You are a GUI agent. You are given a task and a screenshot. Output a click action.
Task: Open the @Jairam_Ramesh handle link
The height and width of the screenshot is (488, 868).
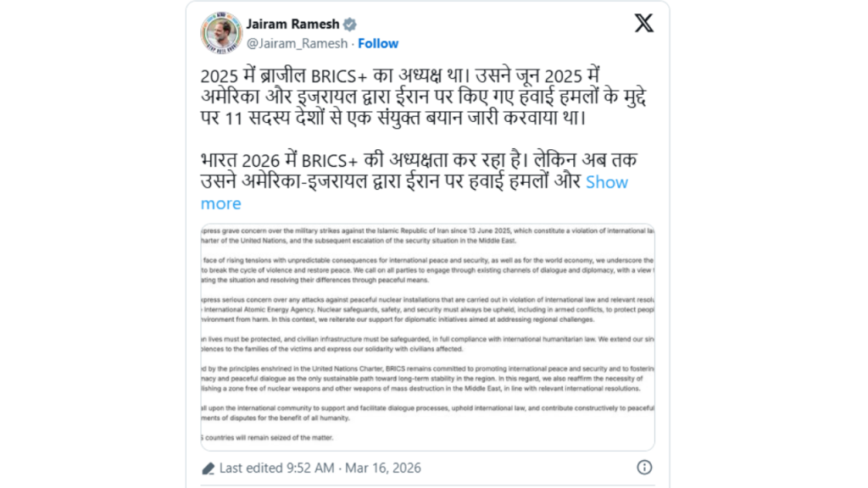[297, 43]
